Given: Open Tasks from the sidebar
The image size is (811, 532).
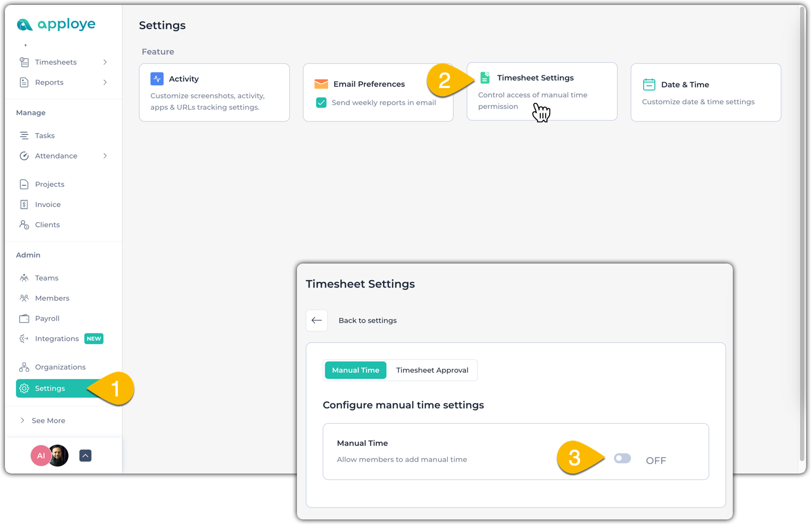Looking at the screenshot, I should click(x=45, y=136).
